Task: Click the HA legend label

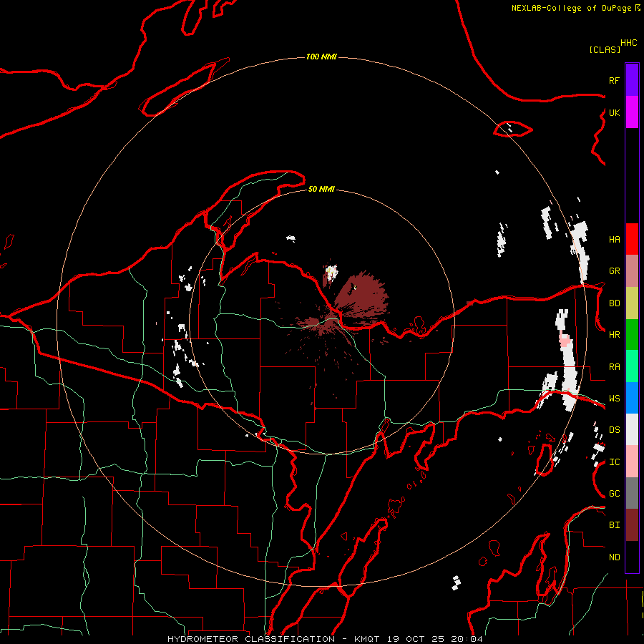Action: [614, 240]
